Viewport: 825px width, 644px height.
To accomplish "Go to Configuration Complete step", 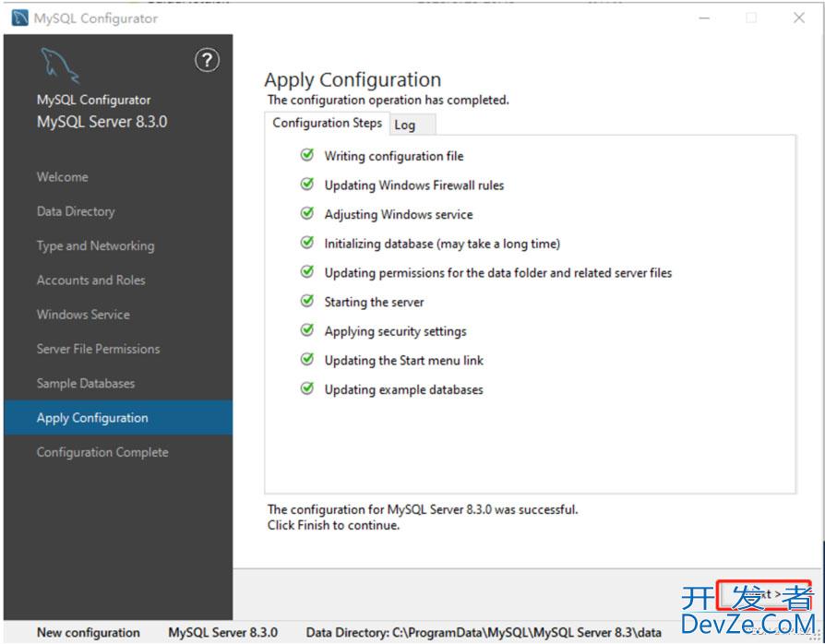I will tap(102, 452).
